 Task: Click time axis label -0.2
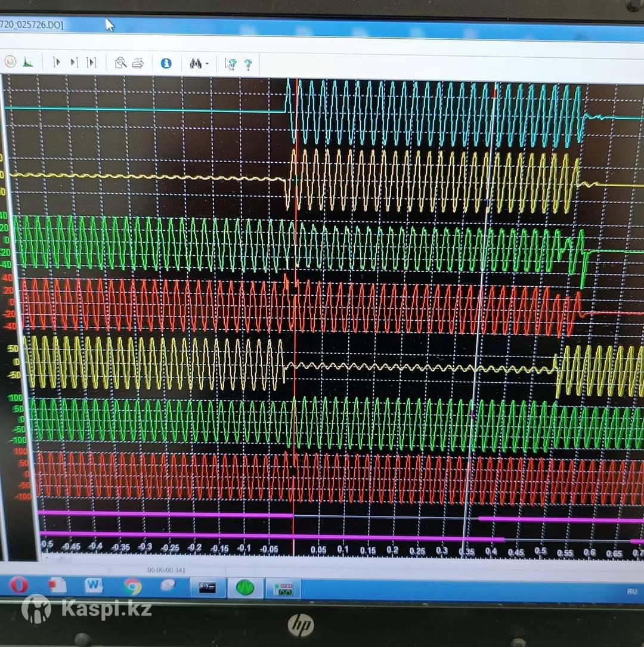(x=194, y=547)
